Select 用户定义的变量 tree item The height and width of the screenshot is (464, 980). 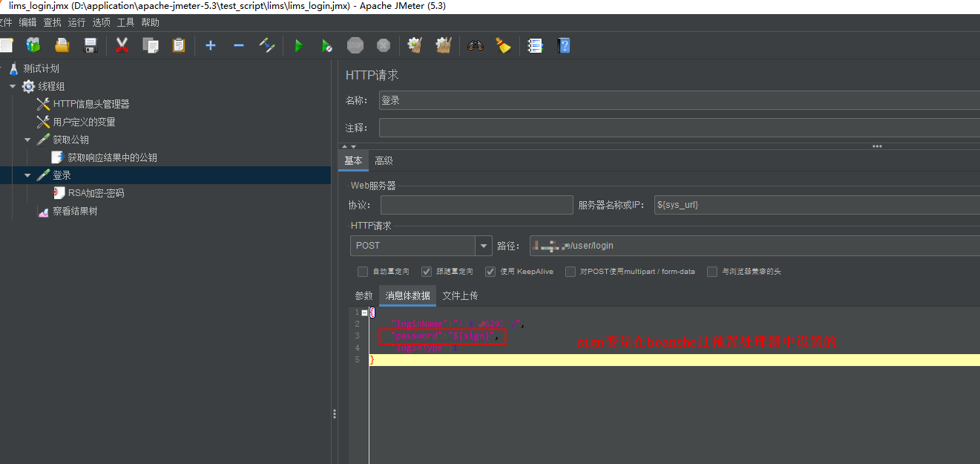coord(85,122)
